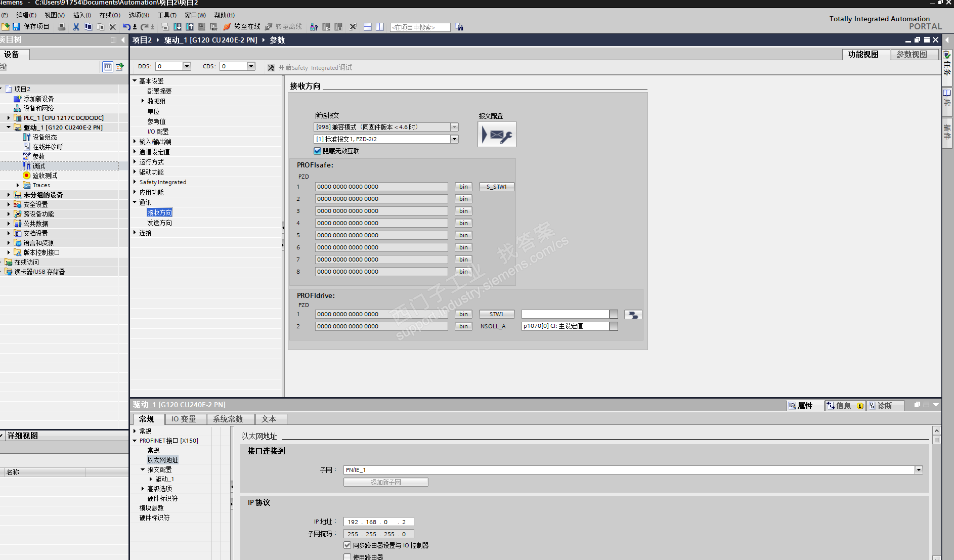This screenshot has height=560, width=954.
Task: Click the start Safety Integrated commissioning icon
Action: tap(271, 67)
